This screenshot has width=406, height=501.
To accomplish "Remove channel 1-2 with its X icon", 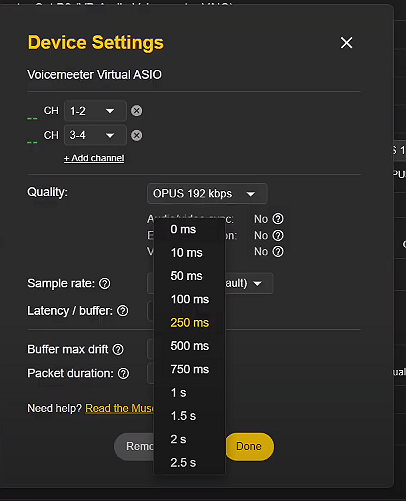I will pyautogui.click(x=136, y=111).
